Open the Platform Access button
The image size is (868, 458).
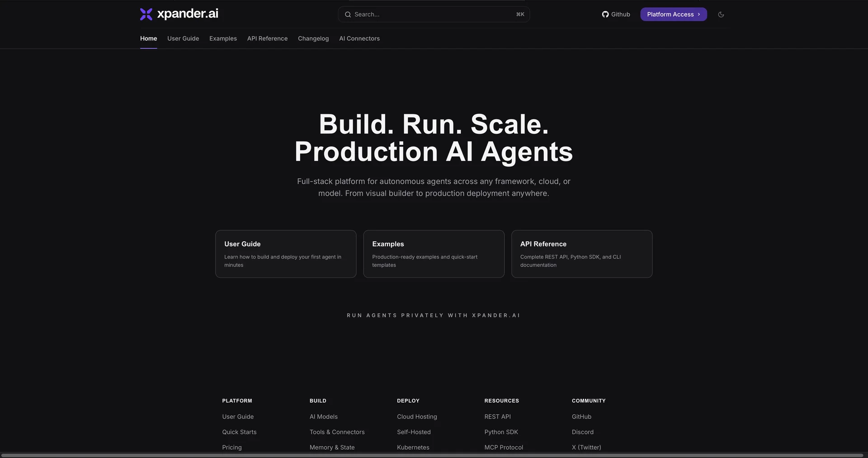point(674,14)
